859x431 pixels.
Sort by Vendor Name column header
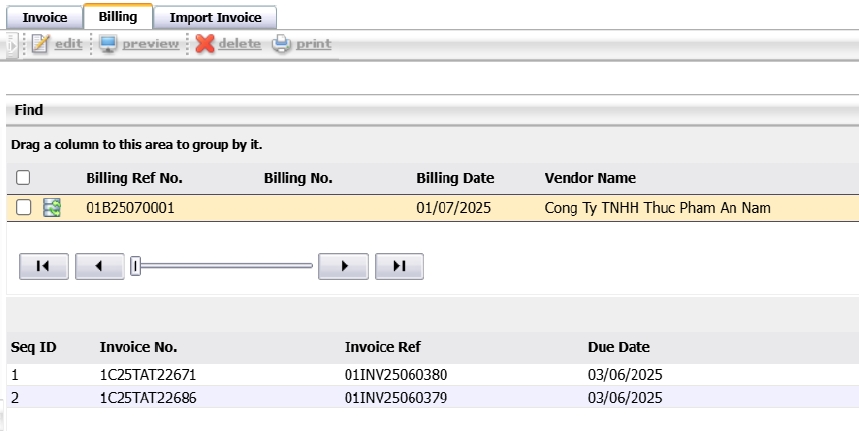coord(590,178)
